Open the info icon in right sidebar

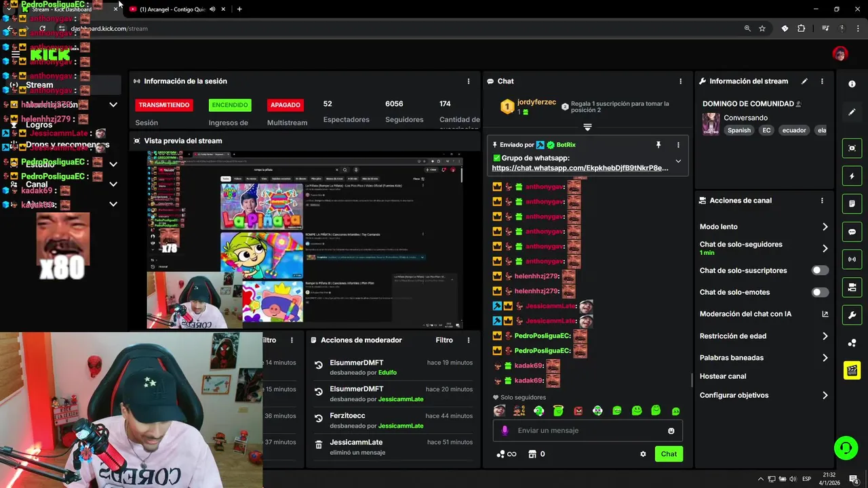click(x=852, y=84)
